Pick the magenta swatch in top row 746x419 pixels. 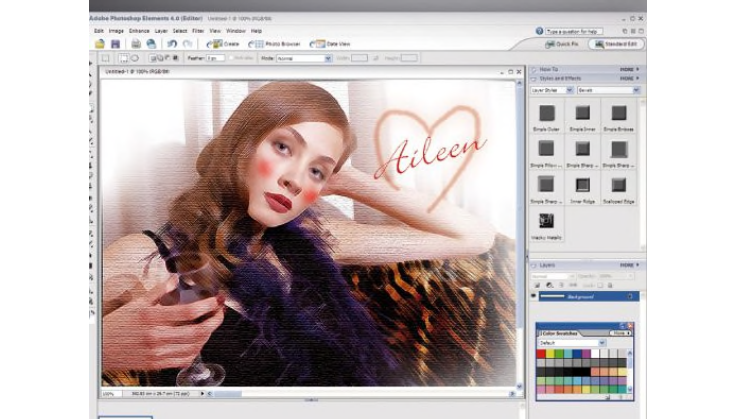[x=586, y=354]
